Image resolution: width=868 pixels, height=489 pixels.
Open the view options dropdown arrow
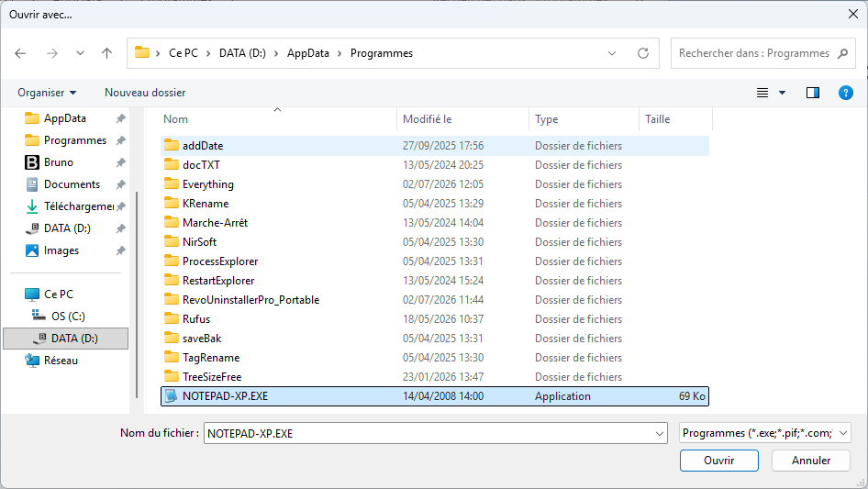point(782,93)
